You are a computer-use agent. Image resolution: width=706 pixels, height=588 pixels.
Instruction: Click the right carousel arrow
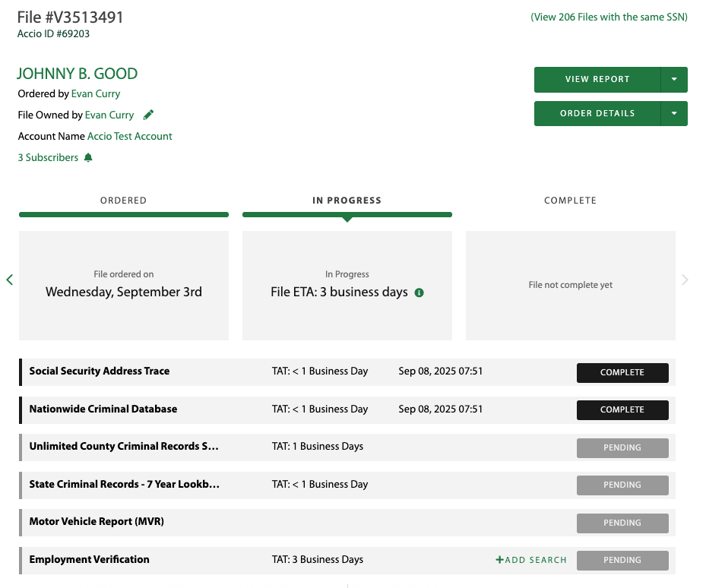pos(685,280)
